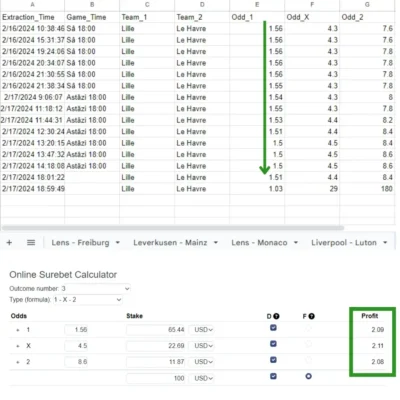Add a new sheet with the plus icon
The width and height of the screenshot is (400, 400).
9,242
